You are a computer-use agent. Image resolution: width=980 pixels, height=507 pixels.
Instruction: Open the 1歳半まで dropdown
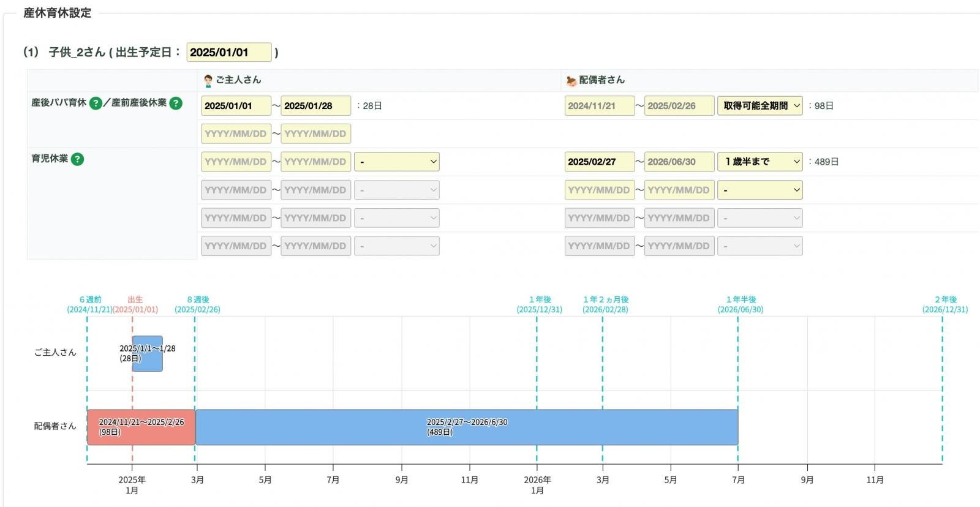pyautogui.click(x=760, y=162)
